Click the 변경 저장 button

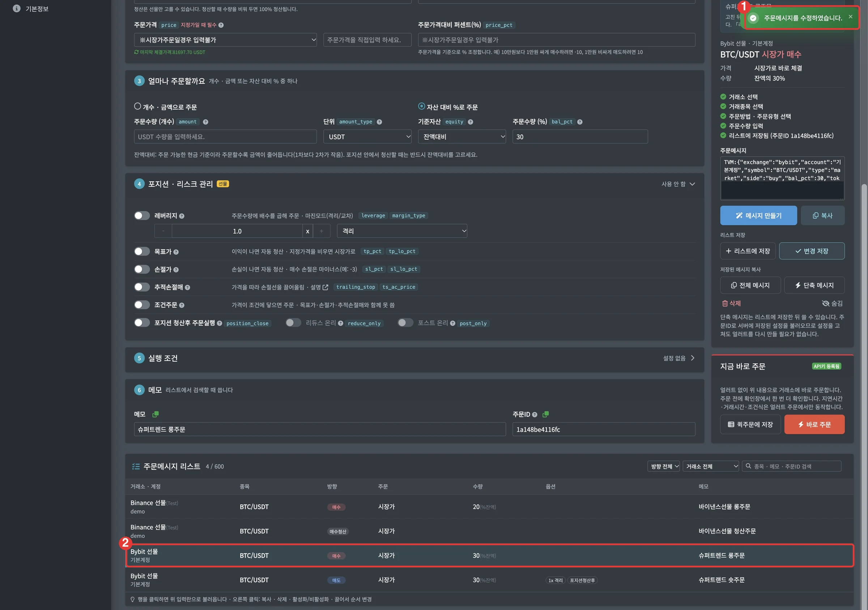(811, 251)
